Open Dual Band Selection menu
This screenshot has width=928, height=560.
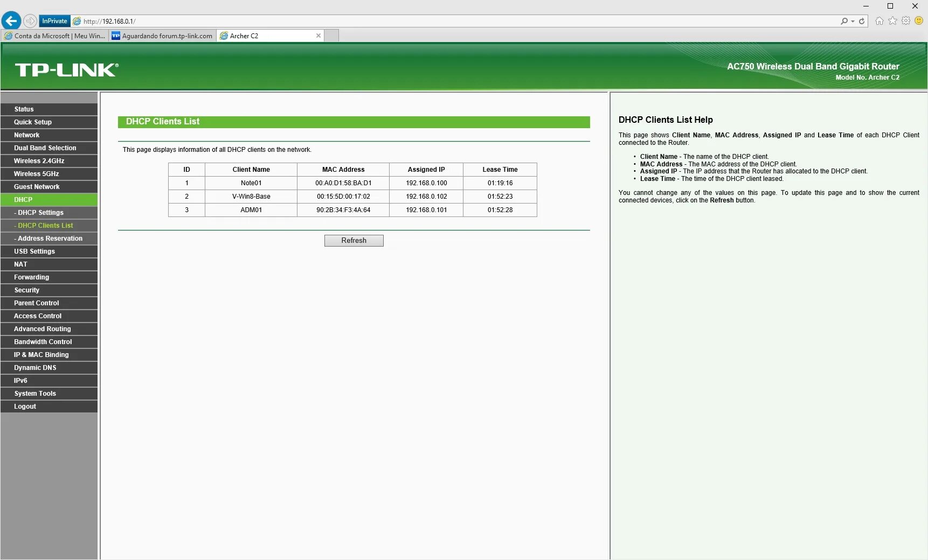(x=49, y=148)
